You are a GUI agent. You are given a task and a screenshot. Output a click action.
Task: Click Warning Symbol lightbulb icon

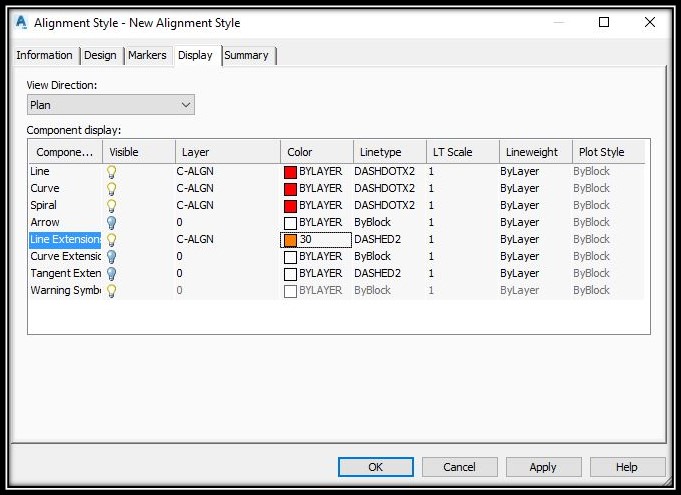(x=112, y=290)
